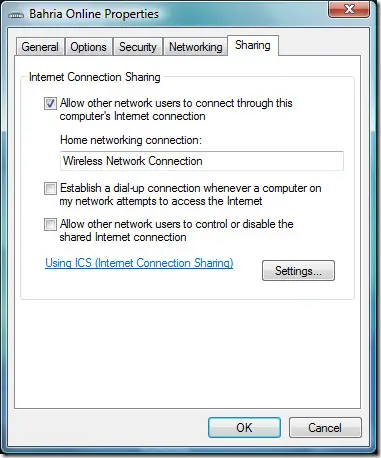Click the Sharing tab
This screenshot has width=381, height=458.
(x=253, y=45)
